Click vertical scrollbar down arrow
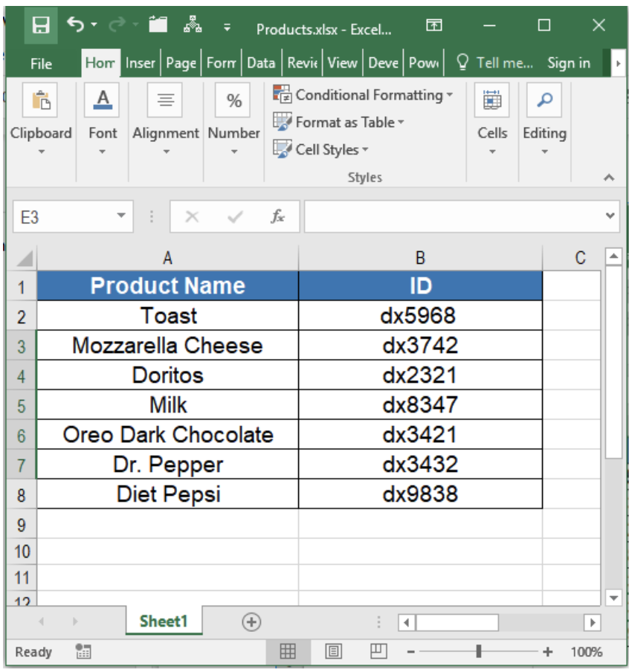 (613, 598)
